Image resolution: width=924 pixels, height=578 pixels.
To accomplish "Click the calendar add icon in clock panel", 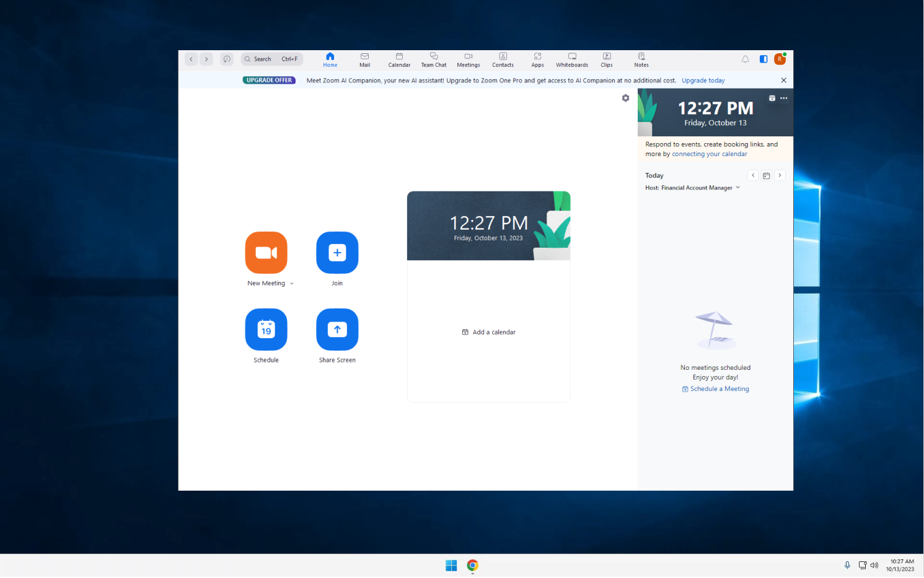I will click(x=772, y=99).
